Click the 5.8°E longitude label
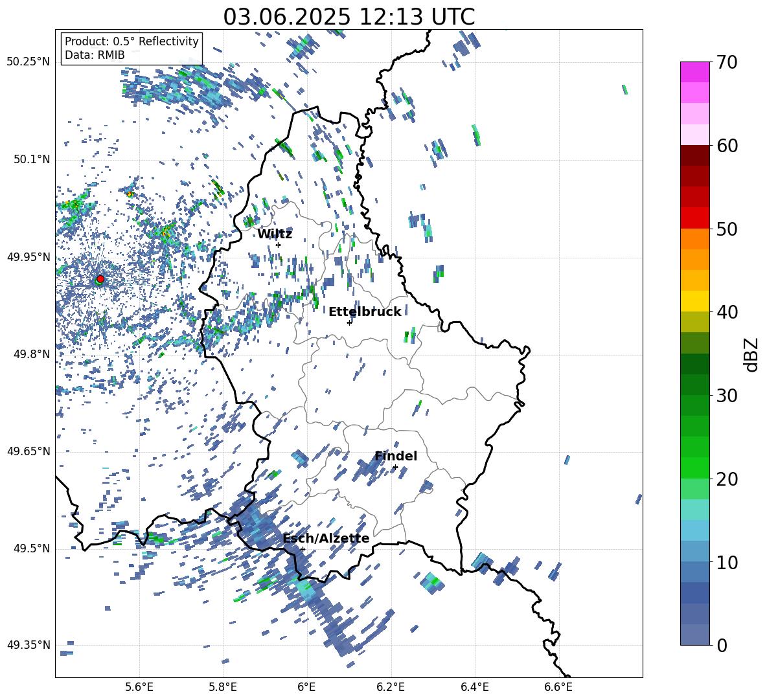The width and height of the screenshot is (767, 700). coord(223,687)
